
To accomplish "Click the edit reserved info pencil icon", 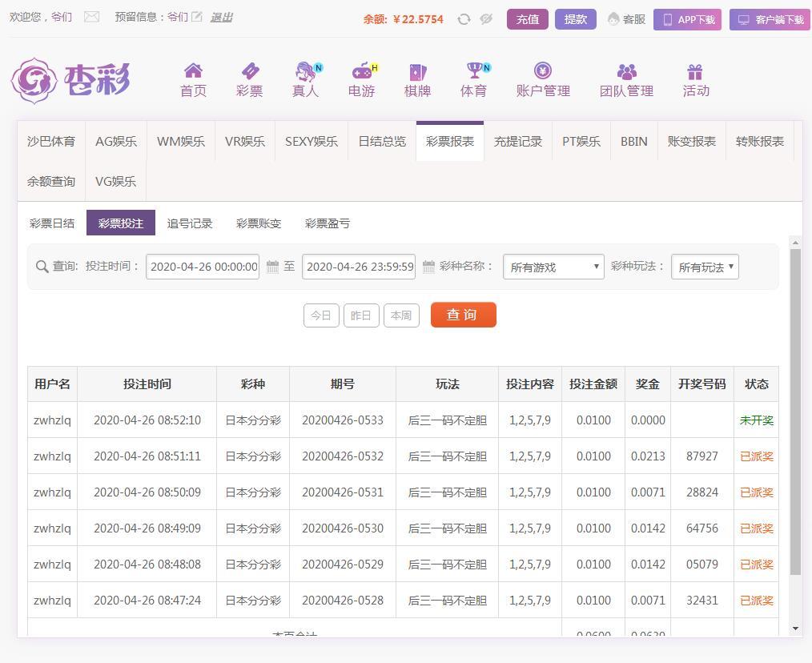I will [x=197, y=17].
